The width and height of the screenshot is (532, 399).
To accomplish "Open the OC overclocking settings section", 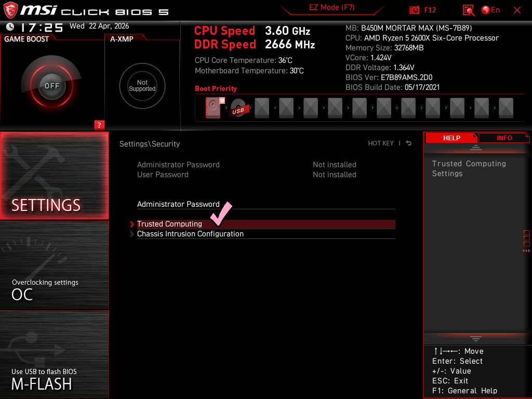I will click(54, 265).
